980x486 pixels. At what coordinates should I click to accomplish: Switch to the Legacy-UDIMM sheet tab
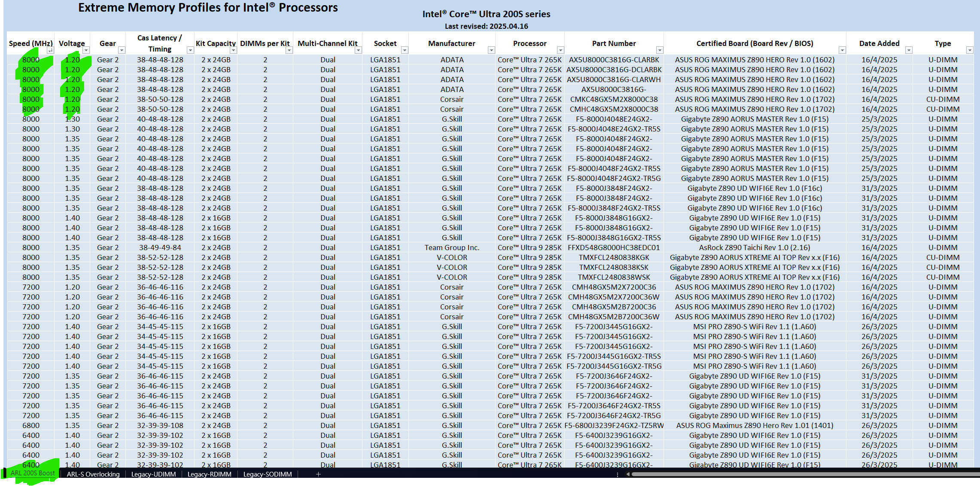tap(153, 474)
